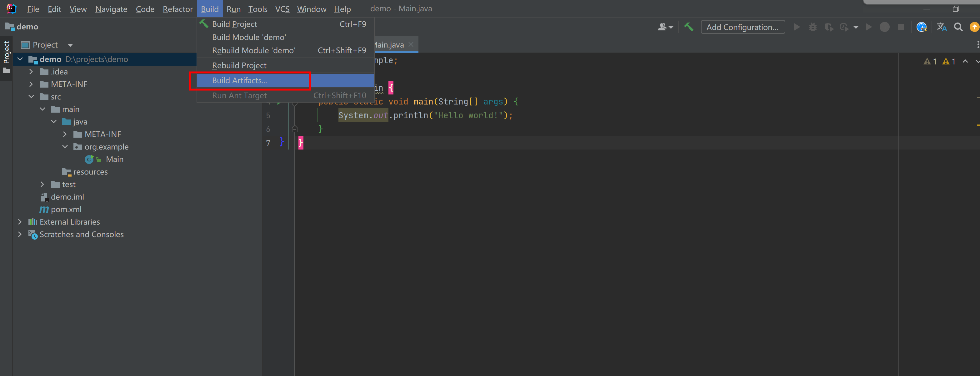Click the demo breadcrumb in navigation bar
980x376 pixels.
[x=22, y=27]
